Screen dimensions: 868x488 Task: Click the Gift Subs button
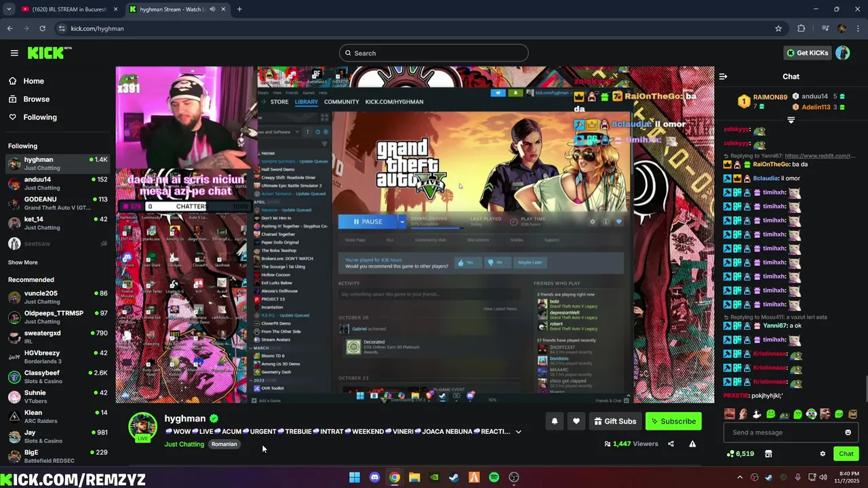[615, 421]
